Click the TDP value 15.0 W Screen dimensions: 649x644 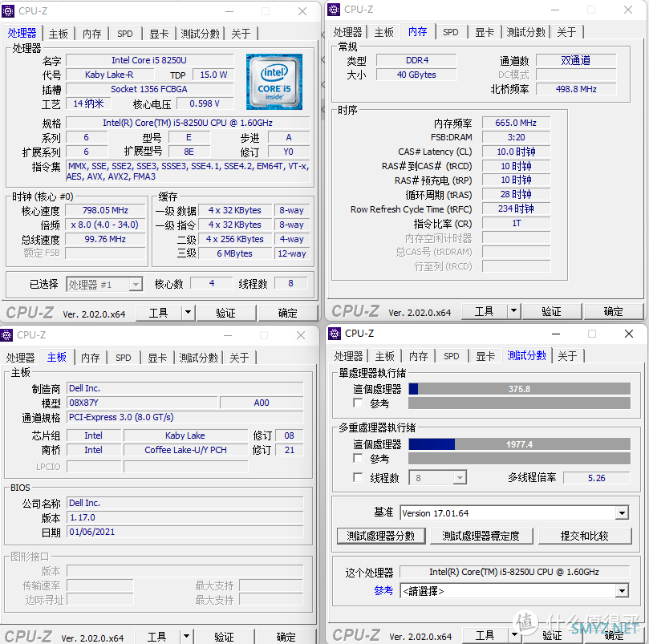click(x=213, y=75)
